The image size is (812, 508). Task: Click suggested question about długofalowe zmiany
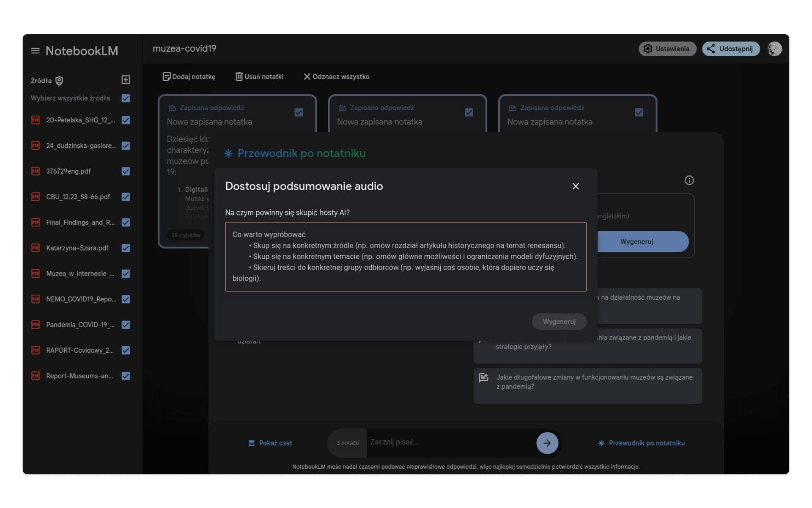tap(587, 386)
